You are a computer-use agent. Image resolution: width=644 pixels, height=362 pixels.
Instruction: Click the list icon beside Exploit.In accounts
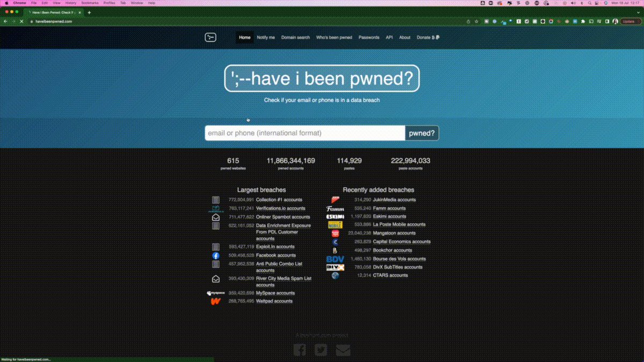216,247
